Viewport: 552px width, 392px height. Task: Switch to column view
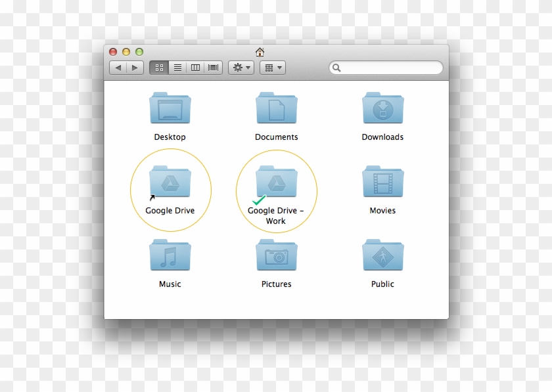coord(195,68)
